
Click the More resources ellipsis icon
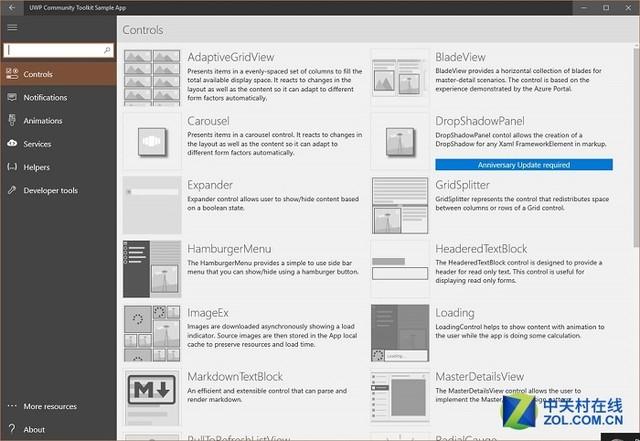pos(12,407)
